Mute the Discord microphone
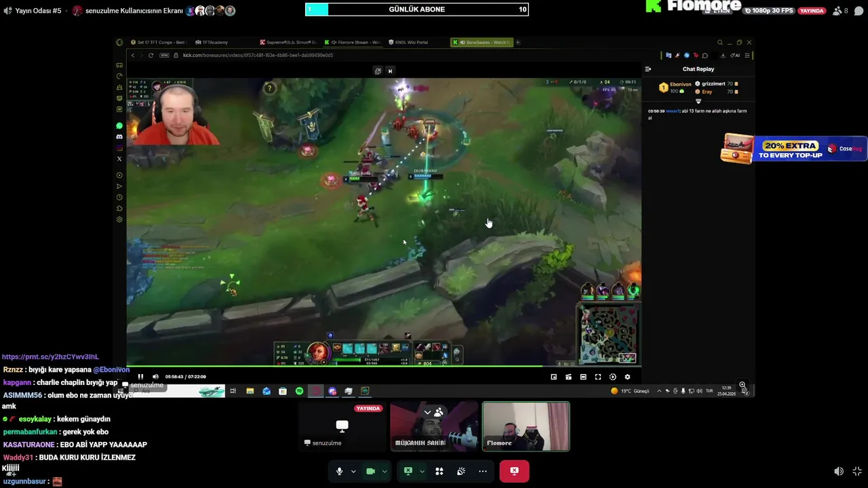This screenshot has height=488, width=868. (340, 471)
